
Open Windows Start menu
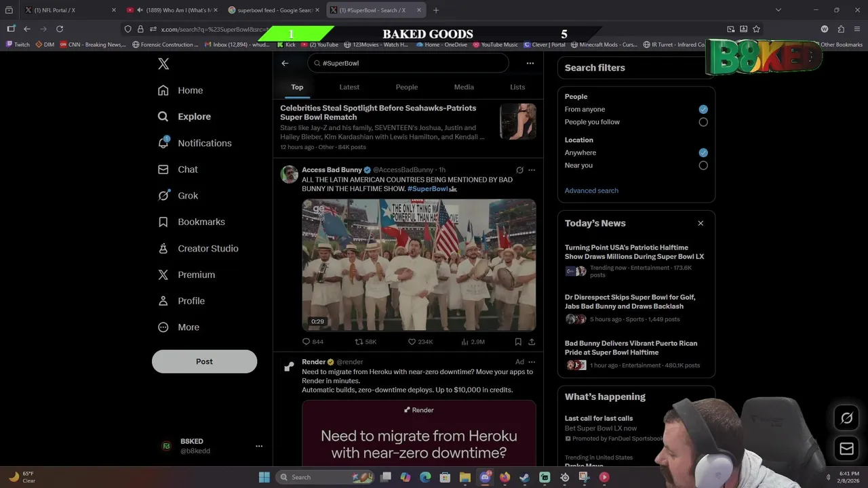264,477
